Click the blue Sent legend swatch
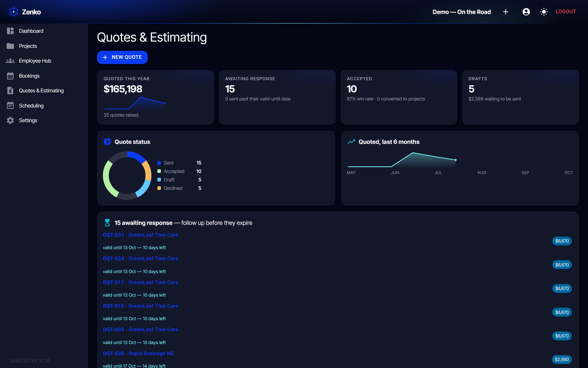The image size is (588, 368). click(159, 163)
